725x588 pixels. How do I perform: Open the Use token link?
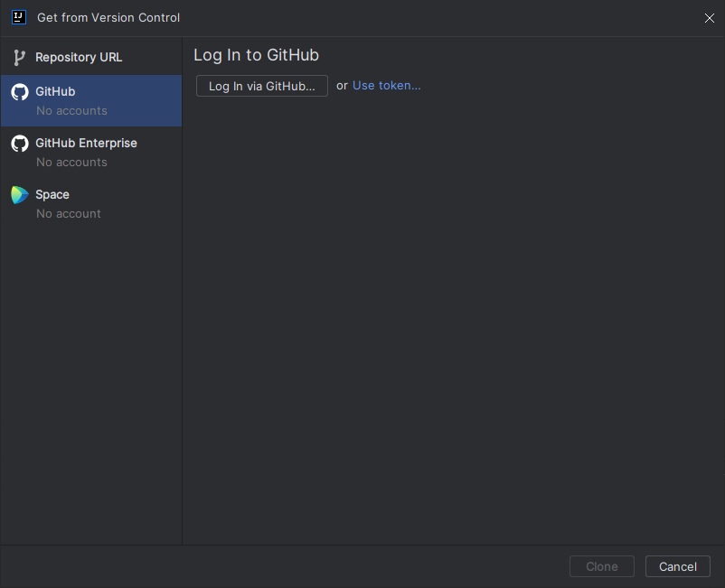point(387,86)
